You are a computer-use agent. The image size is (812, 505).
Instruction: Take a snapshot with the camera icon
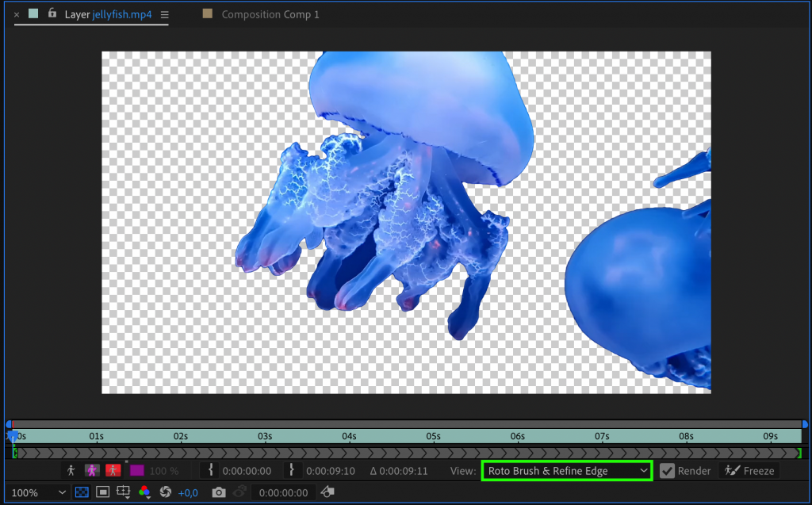click(x=219, y=492)
